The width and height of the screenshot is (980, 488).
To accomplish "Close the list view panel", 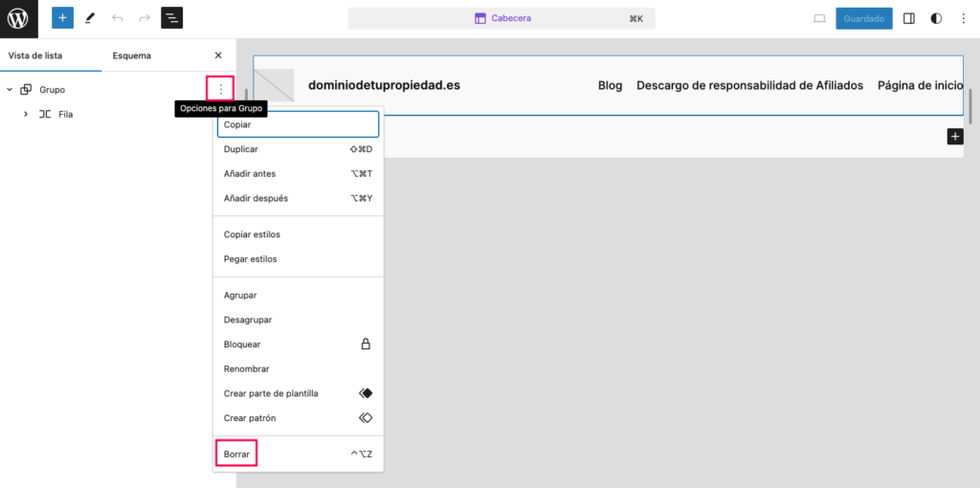I will pos(218,55).
